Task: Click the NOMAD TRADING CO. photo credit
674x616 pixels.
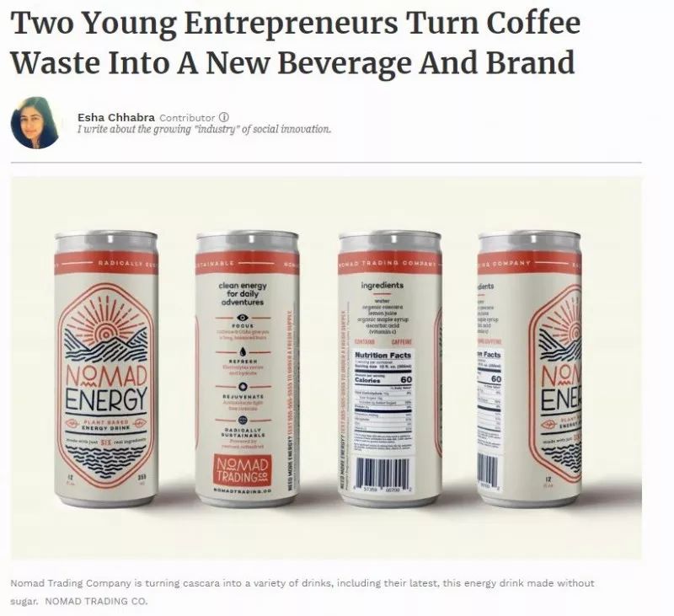Action: [x=96, y=601]
